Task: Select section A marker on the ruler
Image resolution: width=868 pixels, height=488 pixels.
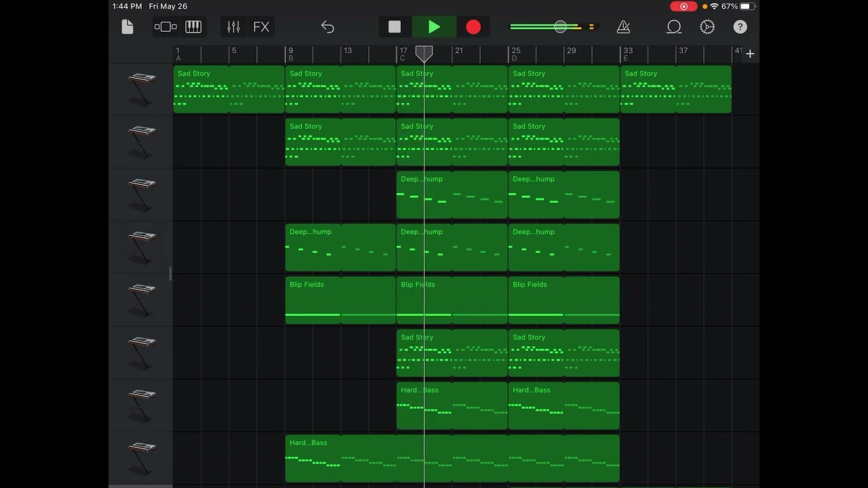Action: tap(178, 58)
